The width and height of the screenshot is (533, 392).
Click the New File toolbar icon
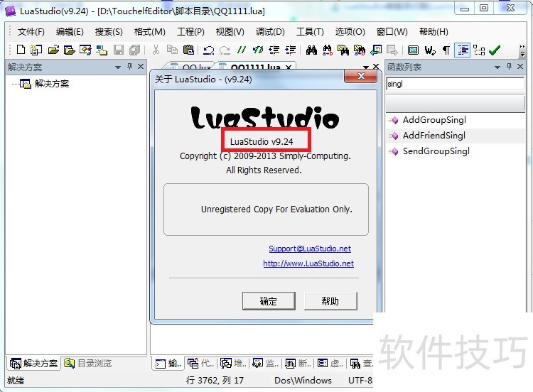point(21,50)
